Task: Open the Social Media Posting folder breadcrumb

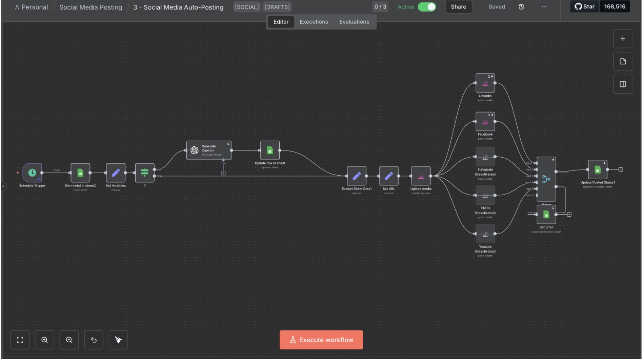Action: point(91,7)
